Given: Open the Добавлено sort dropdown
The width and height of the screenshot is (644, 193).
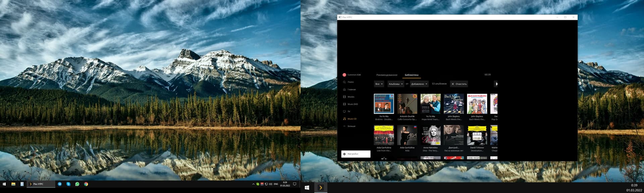Looking at the screenshot, I should pyautogui.click(x=419, y=84).
